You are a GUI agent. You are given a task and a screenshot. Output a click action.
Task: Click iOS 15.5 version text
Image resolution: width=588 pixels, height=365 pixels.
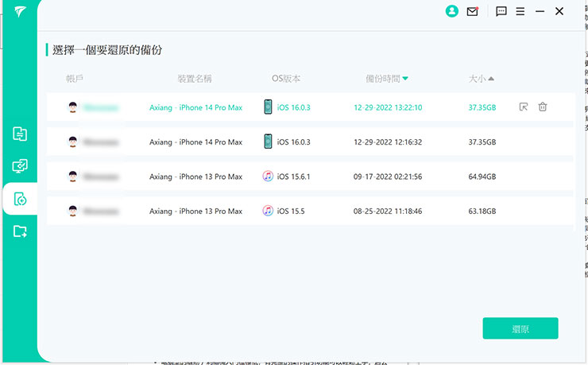point(291,212)
